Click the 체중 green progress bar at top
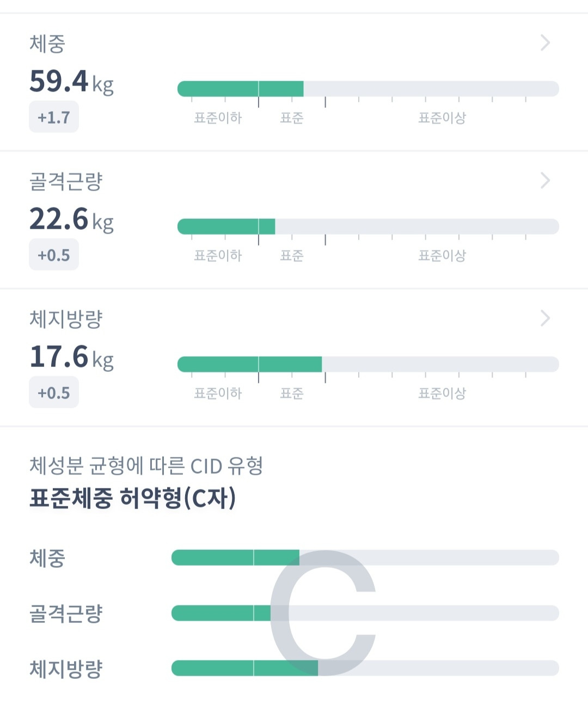The height and width of the screenshot is (711, 588). [240, 89]
